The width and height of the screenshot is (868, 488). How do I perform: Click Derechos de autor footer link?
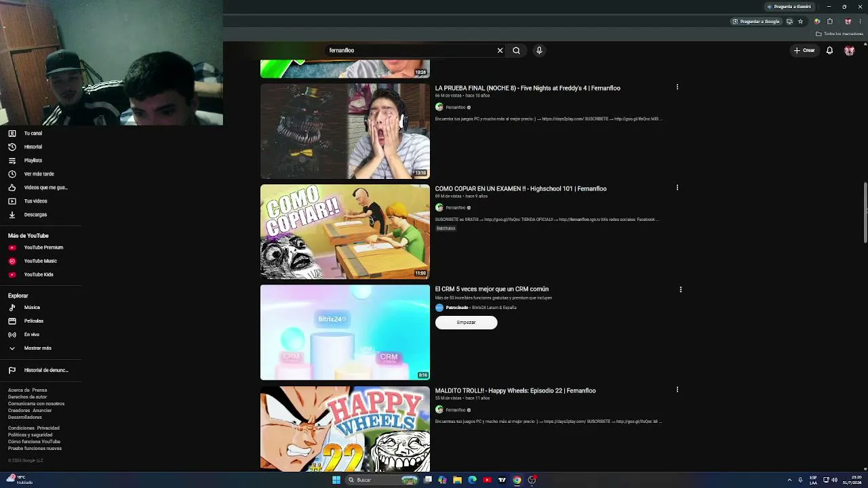click(28, 397)
